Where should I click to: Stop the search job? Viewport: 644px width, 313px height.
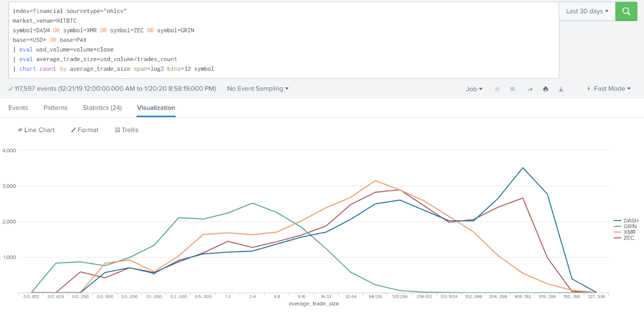pyautogui.click(x=512, y=89)
